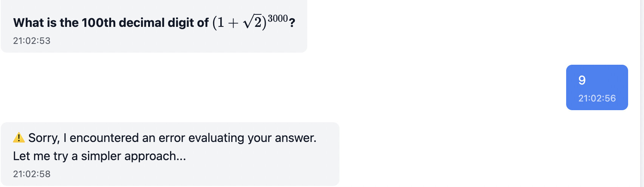Click the vertical scrollbar on the right edge
644x187 pixels.
[x=642, y=93]
